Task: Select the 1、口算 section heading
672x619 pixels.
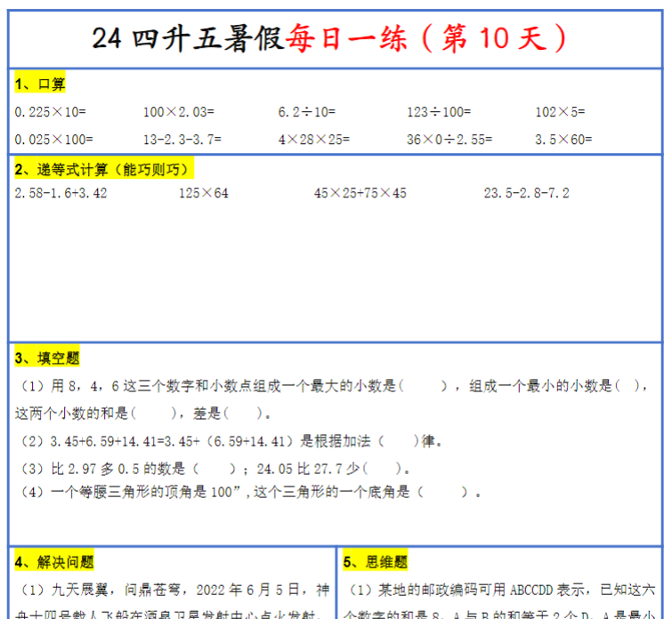Action: coord(40,84)
